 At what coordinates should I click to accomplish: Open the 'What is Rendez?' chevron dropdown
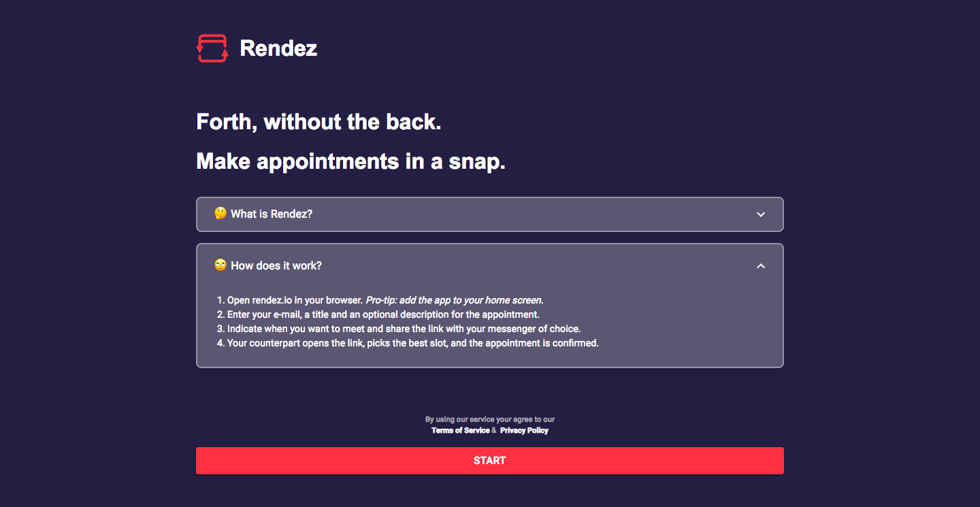click(x=761, y=214)
